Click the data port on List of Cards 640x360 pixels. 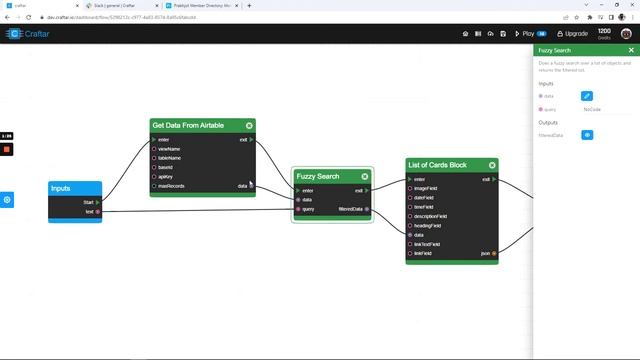[x=410, y=235]
